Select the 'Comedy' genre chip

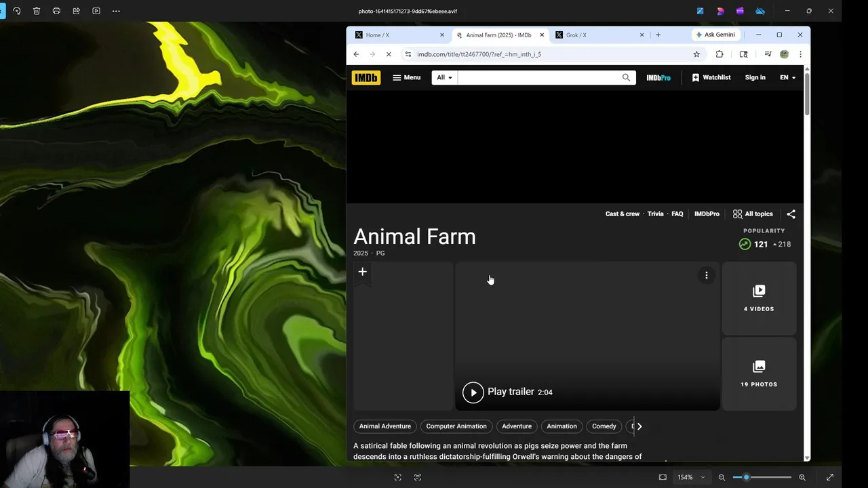pyautogui.click(x=604, y=426)
